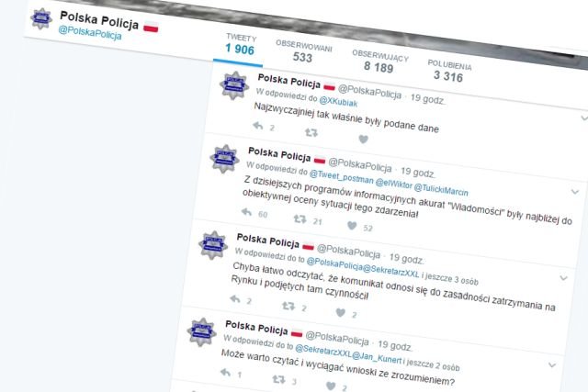Like the tweet about 'Wiadomości' programs
Viewport: 588px width, 392px height.
[352, 226]
